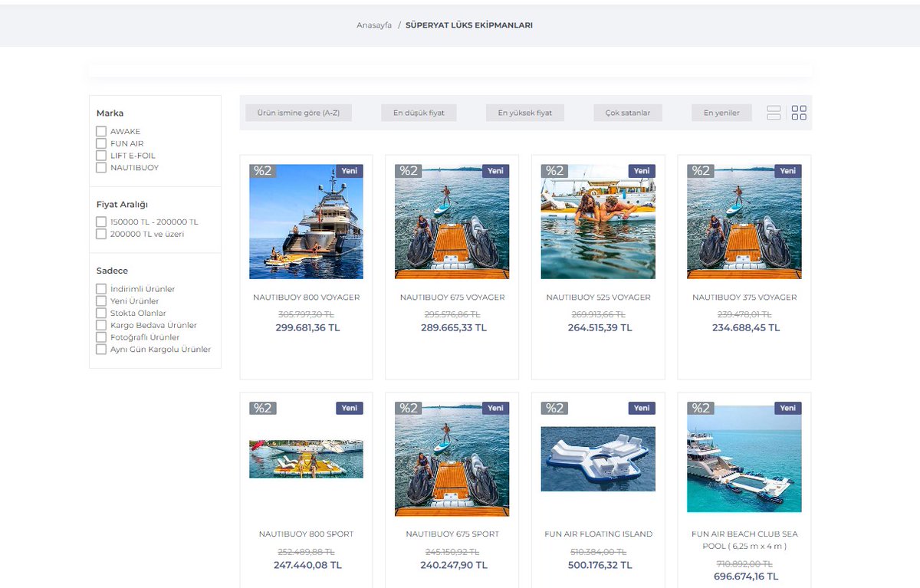This screenshot has width=920, height=588.
Task: Sort by Ürün ismine göre (A-Z)
Action: 298,113
